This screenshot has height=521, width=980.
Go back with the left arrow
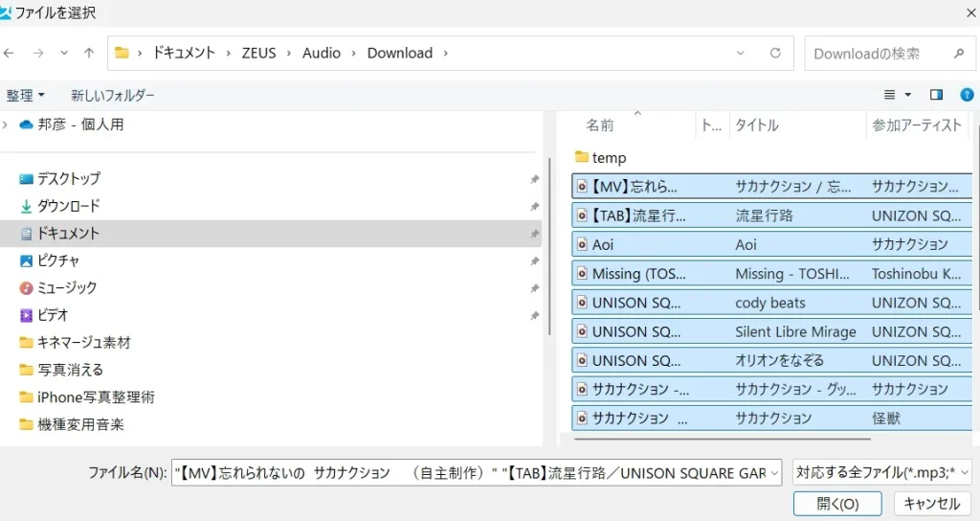9,54
